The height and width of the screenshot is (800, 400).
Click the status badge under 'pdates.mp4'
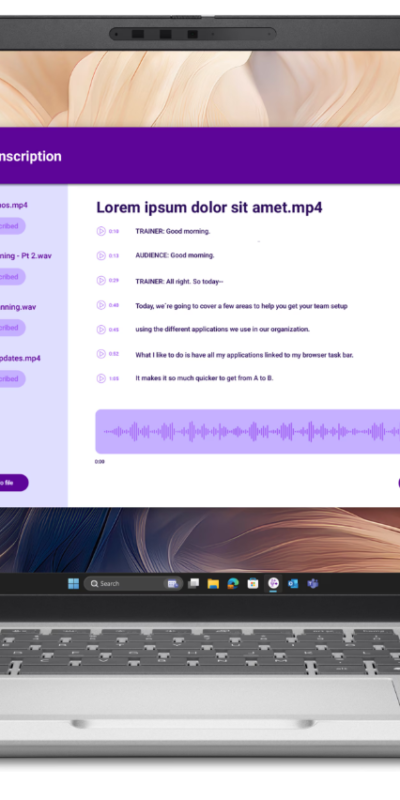click(x=12, y=379)
